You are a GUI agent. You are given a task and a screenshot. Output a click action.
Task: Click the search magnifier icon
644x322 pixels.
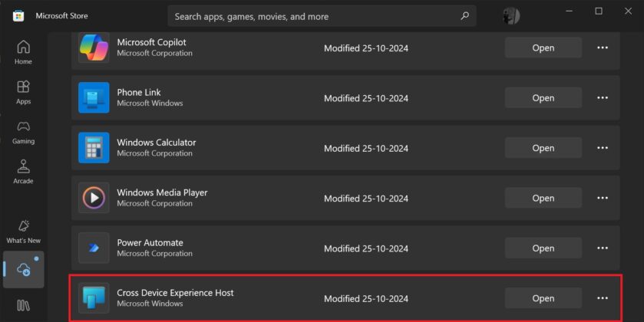pyautogui.click(x=464, y=16)
